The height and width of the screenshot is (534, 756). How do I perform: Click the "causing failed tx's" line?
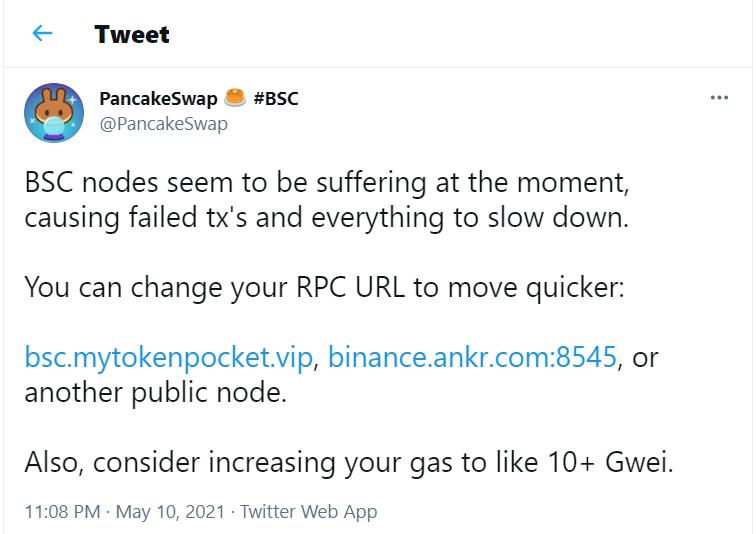pyautogui.click(x=326, y=216)
